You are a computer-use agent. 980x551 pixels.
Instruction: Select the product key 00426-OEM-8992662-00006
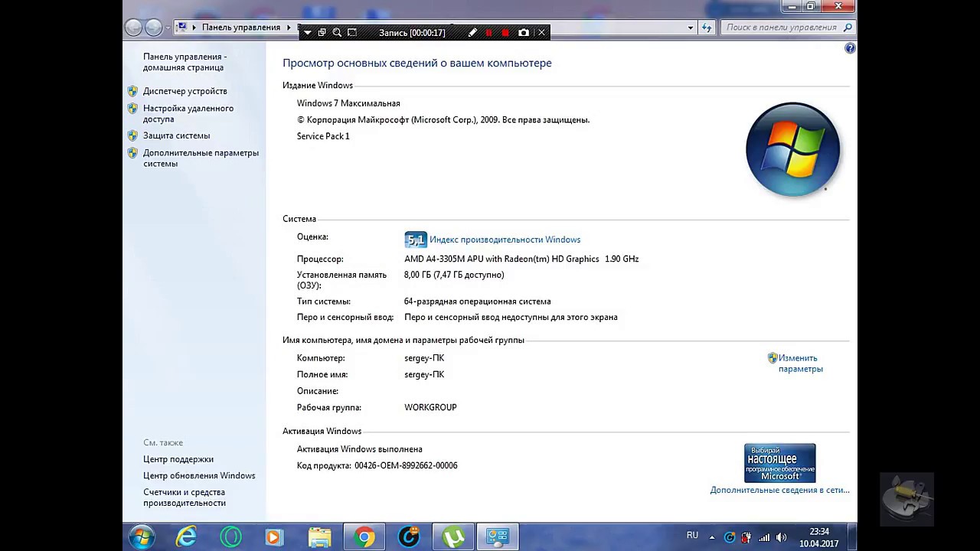coord(406,465)
